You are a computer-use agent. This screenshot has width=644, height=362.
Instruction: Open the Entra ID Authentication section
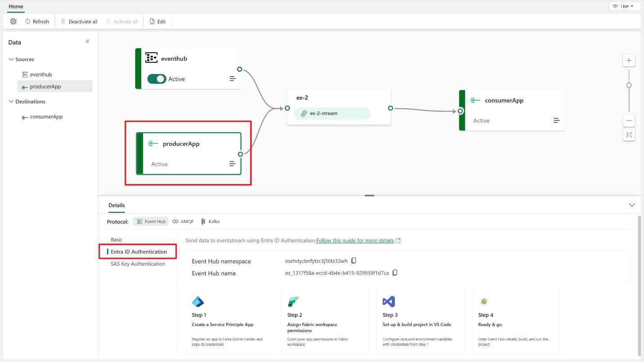138,252
